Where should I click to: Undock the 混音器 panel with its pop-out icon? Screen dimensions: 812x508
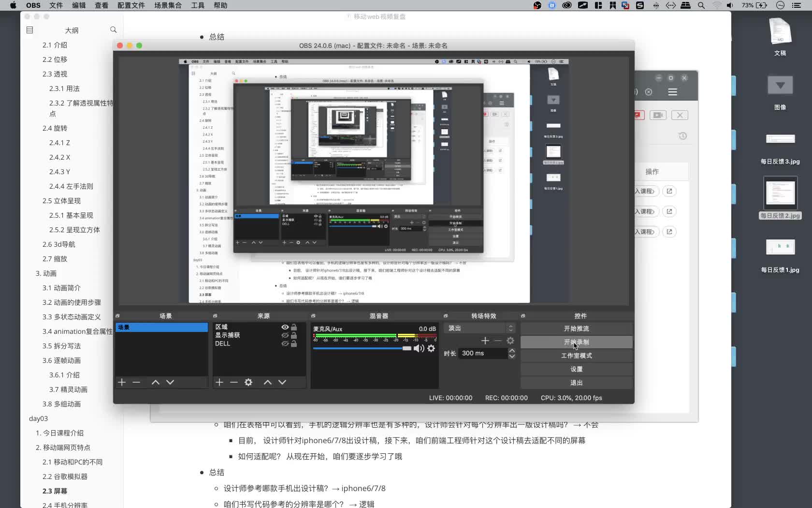(x=313, y=316)
